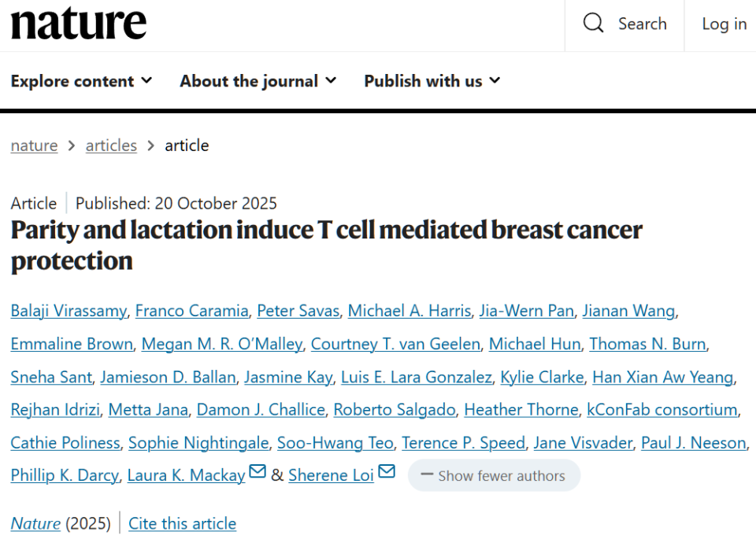Click envelope icon next to Laura K. Mackay
Image resolution: width=756 pixels, height=539 pixels.
257,471
